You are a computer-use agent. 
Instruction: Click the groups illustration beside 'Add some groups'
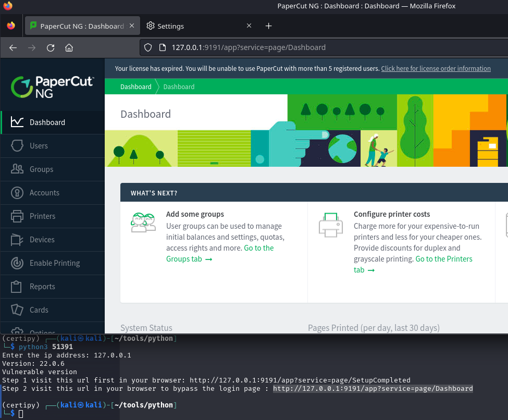(x=143, y=223)
